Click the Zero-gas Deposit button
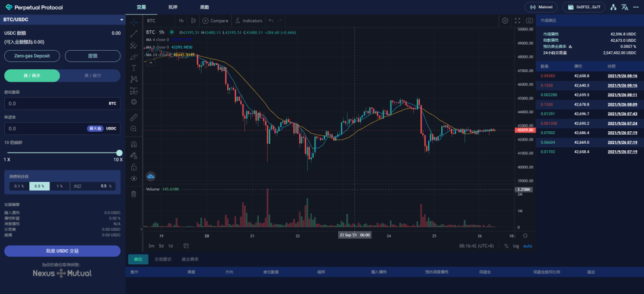The width and height of the screenshot is (644, 294). 32,56
